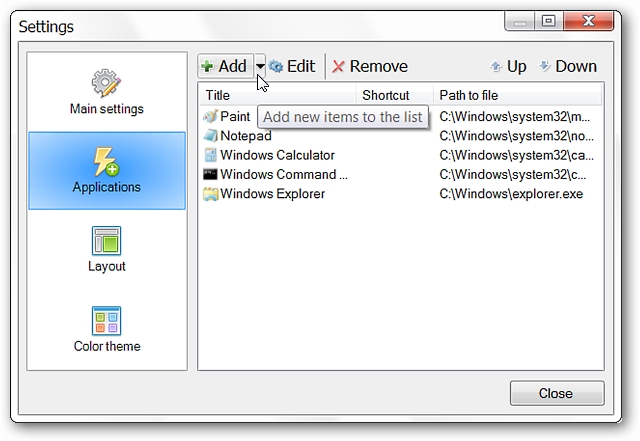Click the Path to file column header
The image size is (640, 441).
(x=517, y=95)
